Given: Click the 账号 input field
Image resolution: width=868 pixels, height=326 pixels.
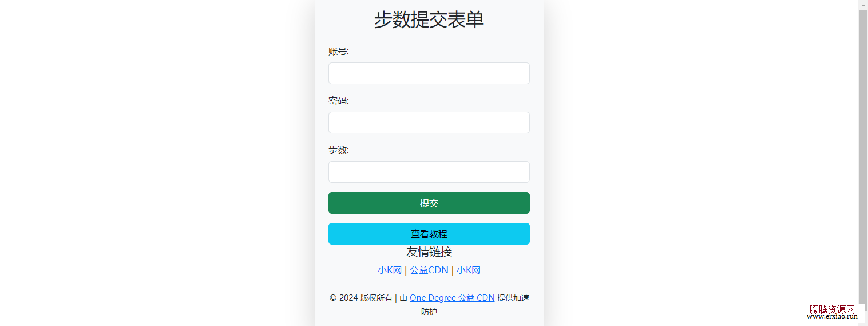Looking at the screenshot, I should (x=429, y=73).
